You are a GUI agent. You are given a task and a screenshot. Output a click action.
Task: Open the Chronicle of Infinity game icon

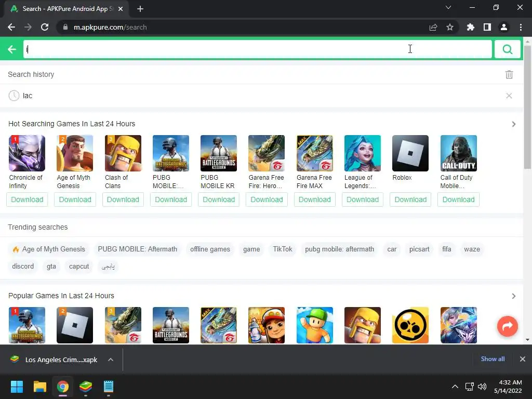27,153
